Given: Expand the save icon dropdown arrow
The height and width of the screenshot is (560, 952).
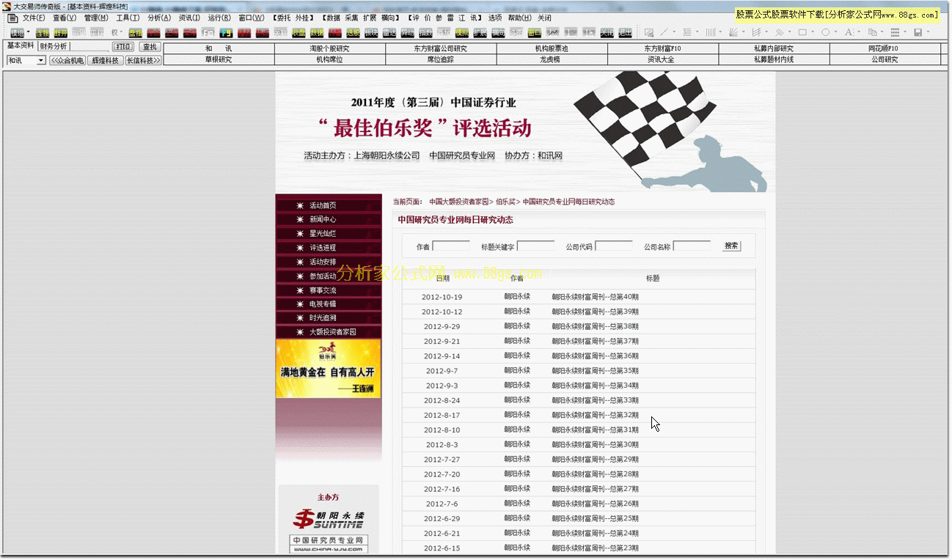Looking at the screenshot, I should click(928, 32).
